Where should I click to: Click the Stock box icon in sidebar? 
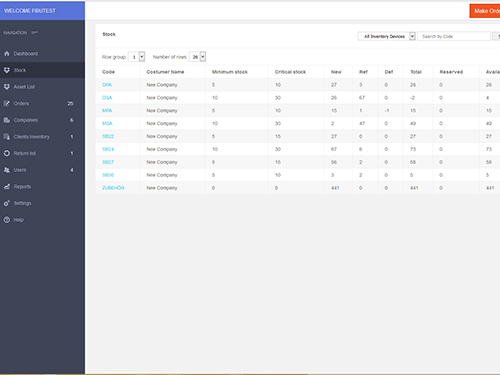[x=7, y=70]
